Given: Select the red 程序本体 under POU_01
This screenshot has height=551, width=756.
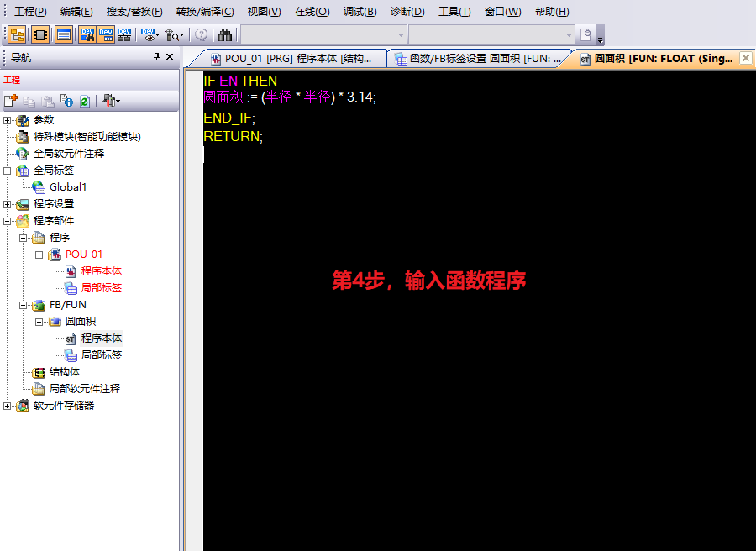Looking at the screenshot, I should [x=102, y=271].
